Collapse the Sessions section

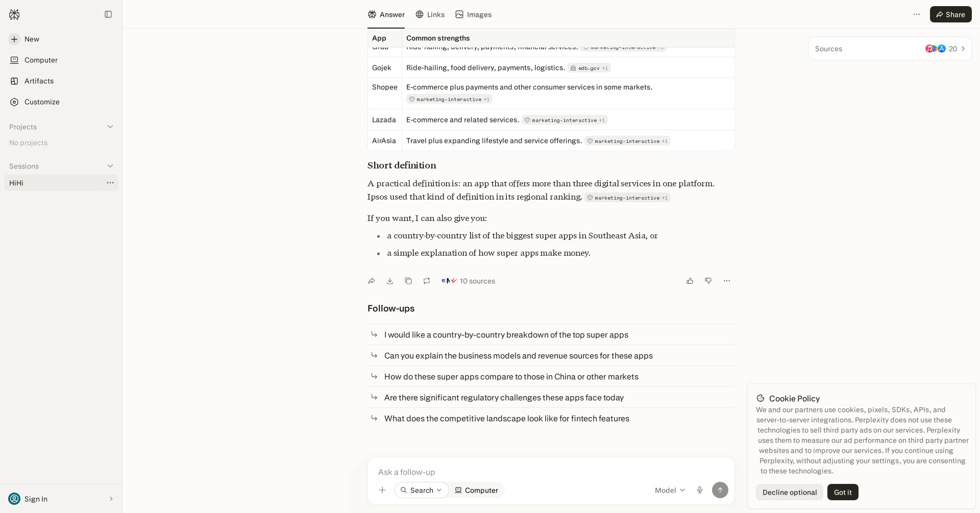point(110,166)
